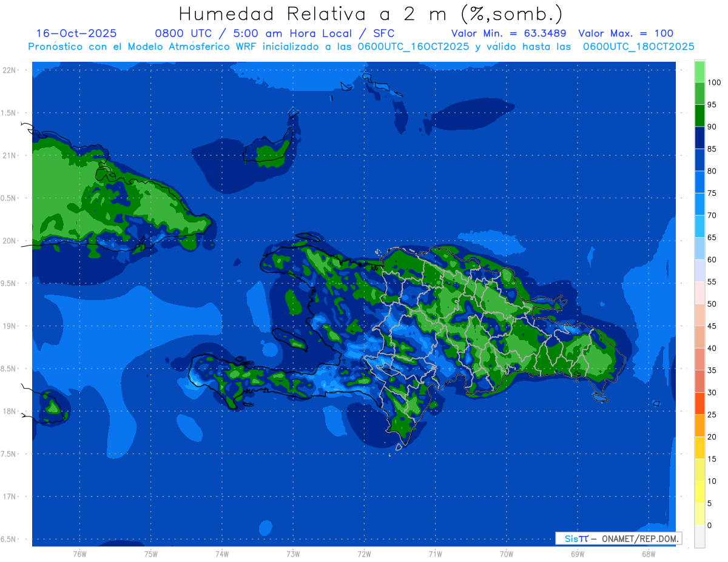Click Saona island off southeast Dominican coast

point(601,398)
